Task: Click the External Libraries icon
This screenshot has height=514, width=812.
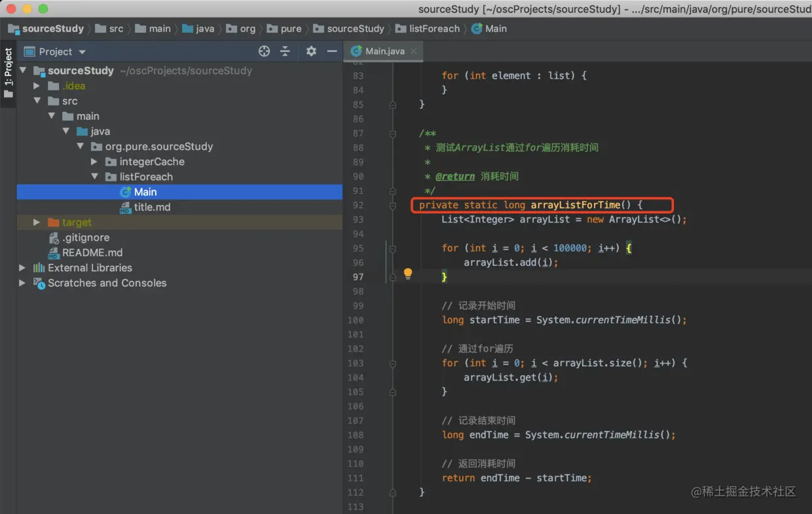Action: click(x=39, y=268)
